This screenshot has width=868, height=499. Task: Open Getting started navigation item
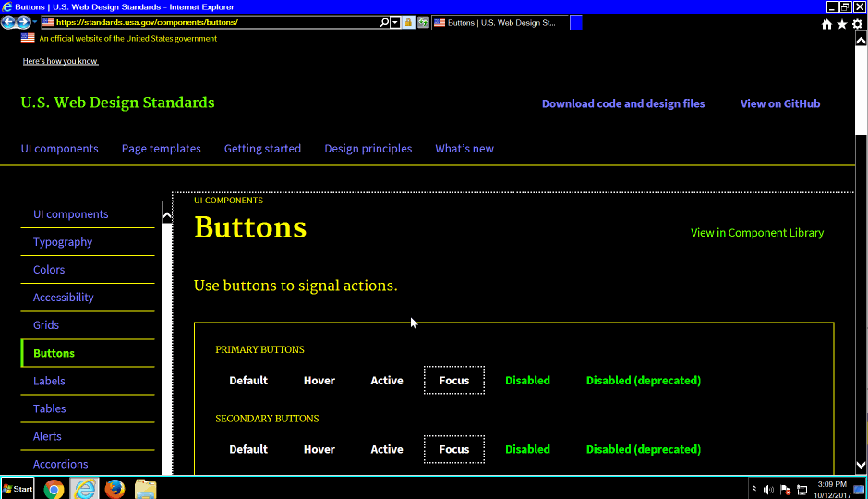(262, 149)
